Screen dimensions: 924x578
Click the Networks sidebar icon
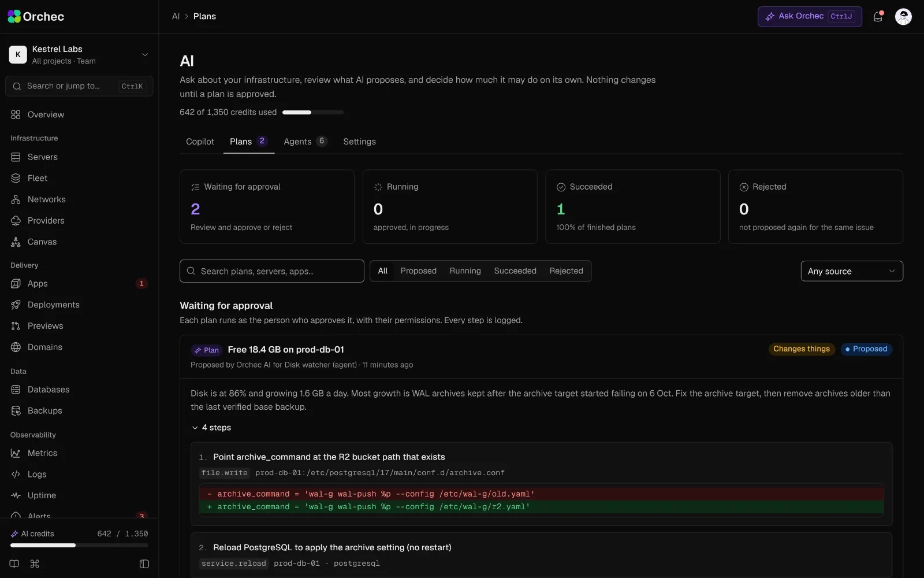pyautogui.click(x=16, y=199)
